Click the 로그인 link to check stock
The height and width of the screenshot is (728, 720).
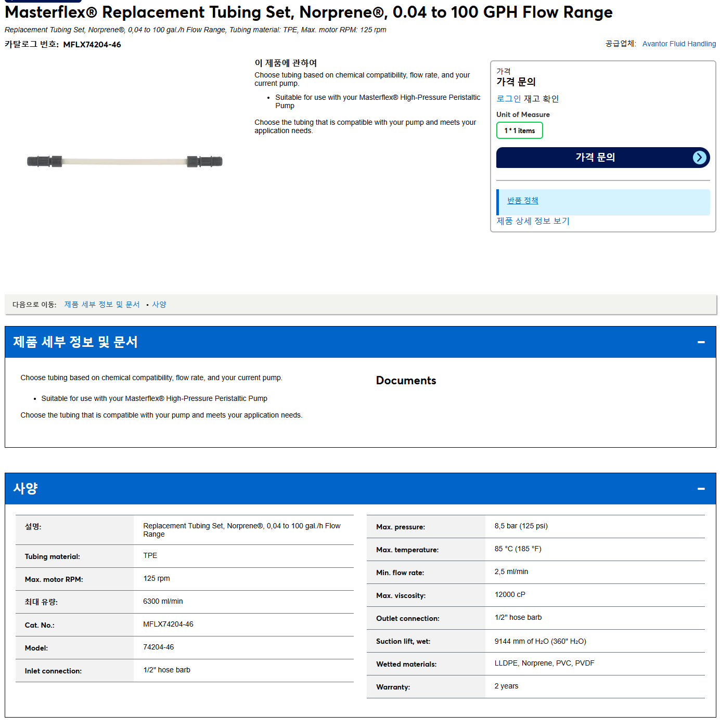[508, 99]
